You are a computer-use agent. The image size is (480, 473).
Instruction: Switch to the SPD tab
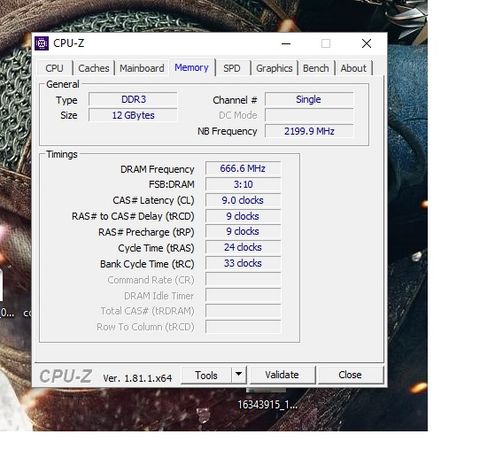(232, 68)
